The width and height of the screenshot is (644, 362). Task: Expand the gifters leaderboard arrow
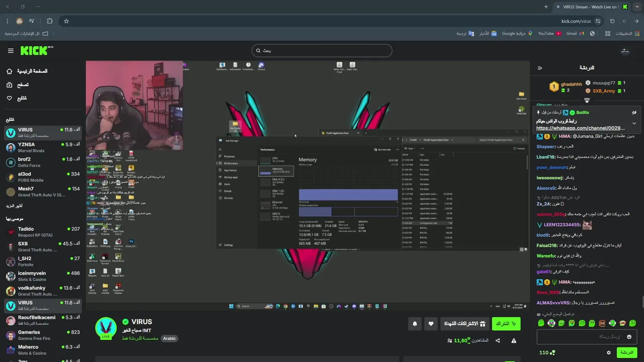click(x=587, y=100)
